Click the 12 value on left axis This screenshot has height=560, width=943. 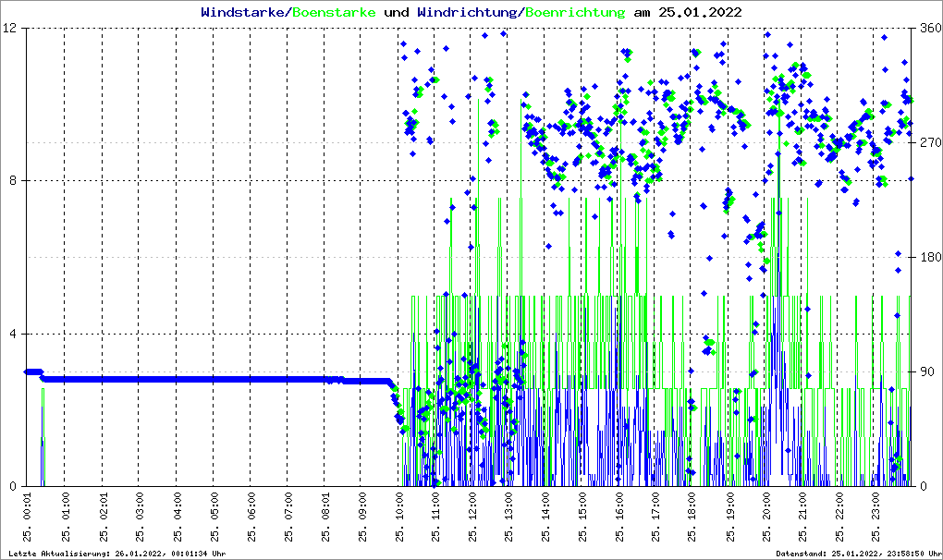pyautogui.click(x=13, y=29)
